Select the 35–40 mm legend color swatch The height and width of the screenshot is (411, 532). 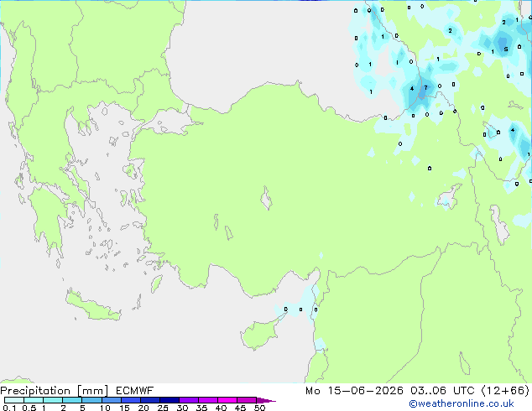tap(208, 400)
